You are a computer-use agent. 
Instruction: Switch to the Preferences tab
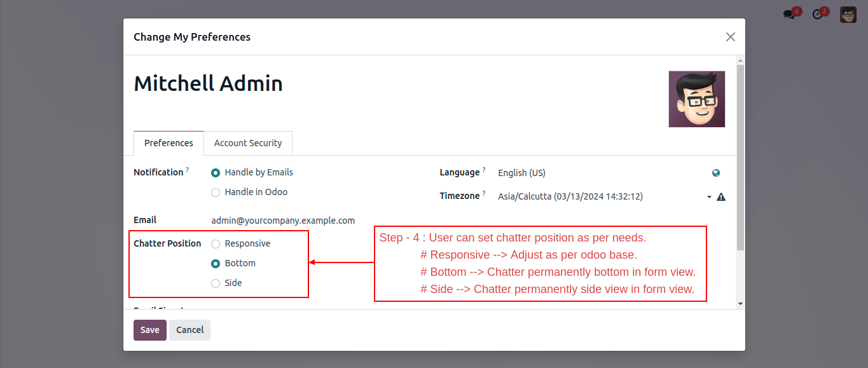coord(169,143)
